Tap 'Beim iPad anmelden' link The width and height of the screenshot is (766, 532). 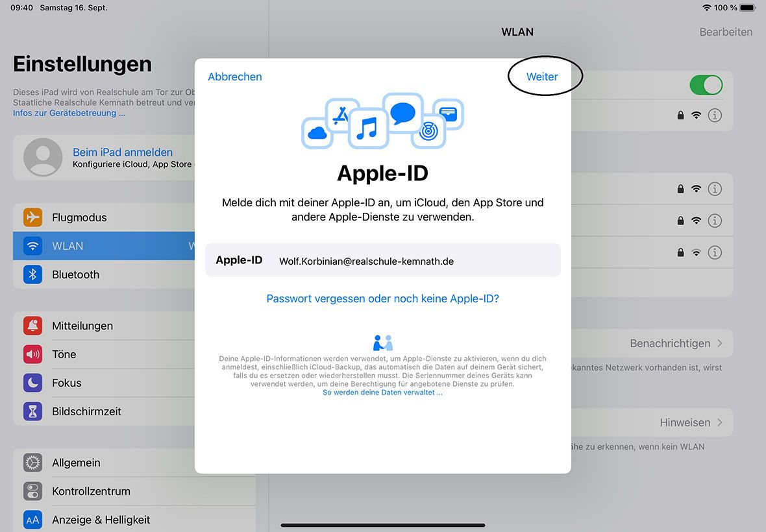click(x=123, y=152)
